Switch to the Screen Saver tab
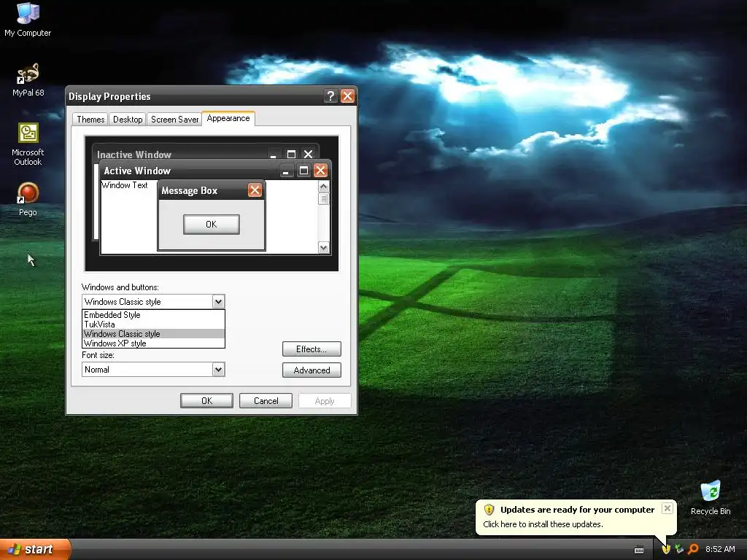This screenshot has height=560, width=747. (175, 119)
